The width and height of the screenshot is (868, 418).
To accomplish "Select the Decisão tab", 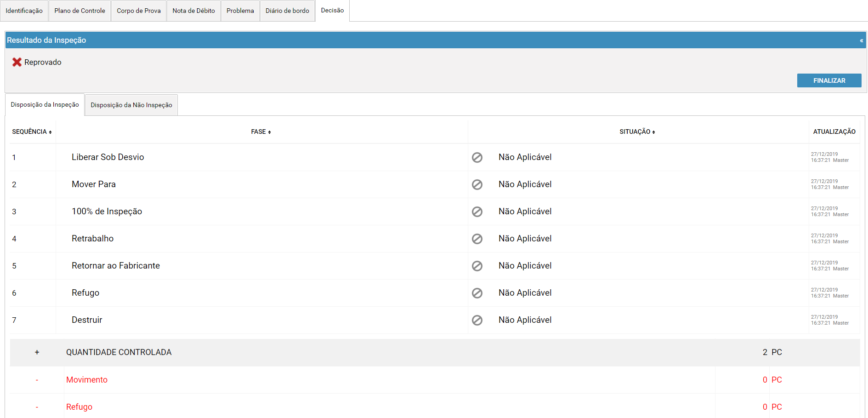I will [x=332, y=11].
